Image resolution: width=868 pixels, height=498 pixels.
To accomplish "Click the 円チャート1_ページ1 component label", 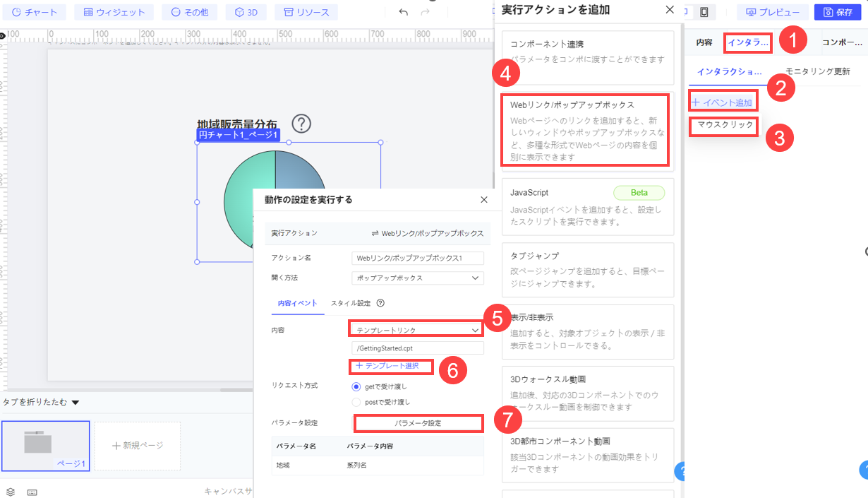I will [x=237, y=135].
